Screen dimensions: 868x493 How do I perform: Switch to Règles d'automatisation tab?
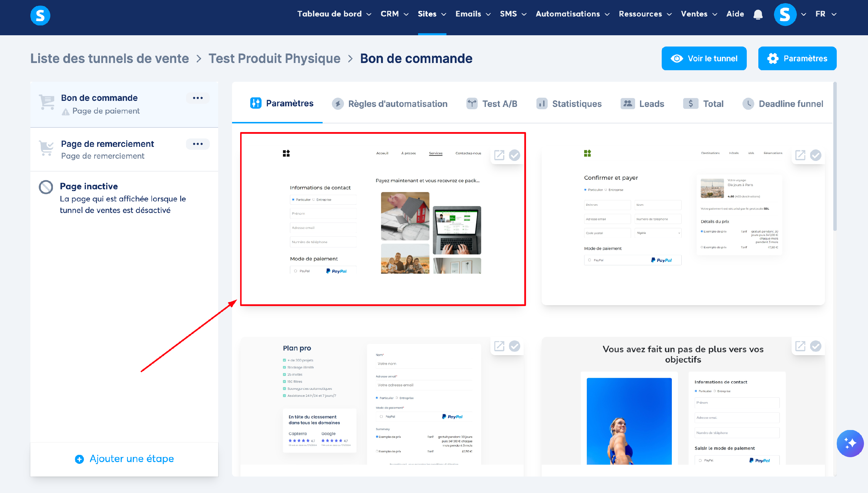390,104
